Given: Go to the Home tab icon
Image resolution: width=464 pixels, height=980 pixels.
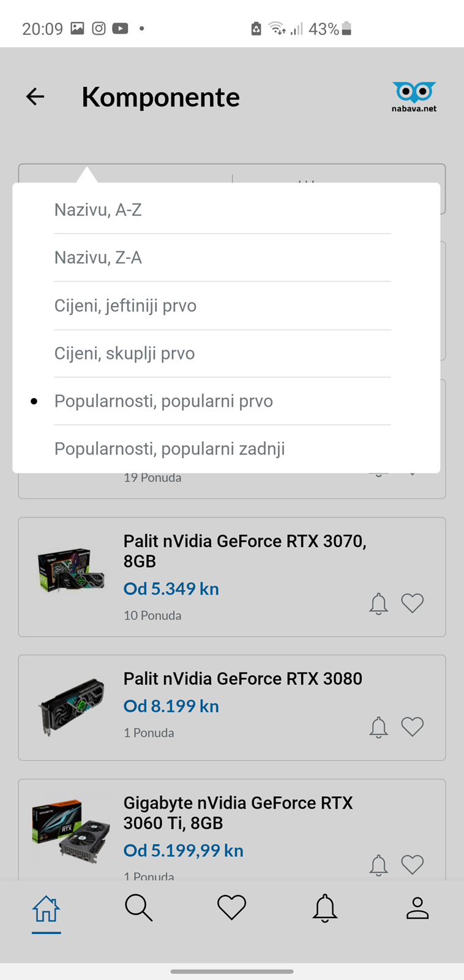Looking at the screenshot, I should 46,908.
